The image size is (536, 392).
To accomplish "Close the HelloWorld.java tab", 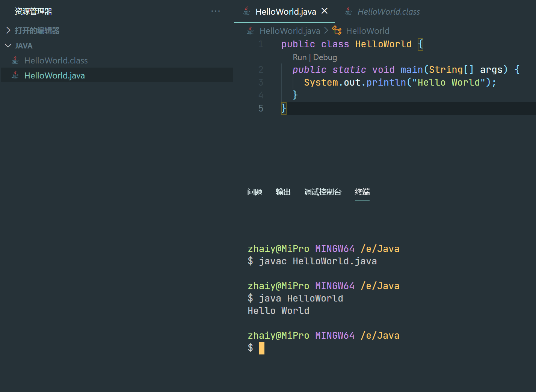I will tap(325, 11).
